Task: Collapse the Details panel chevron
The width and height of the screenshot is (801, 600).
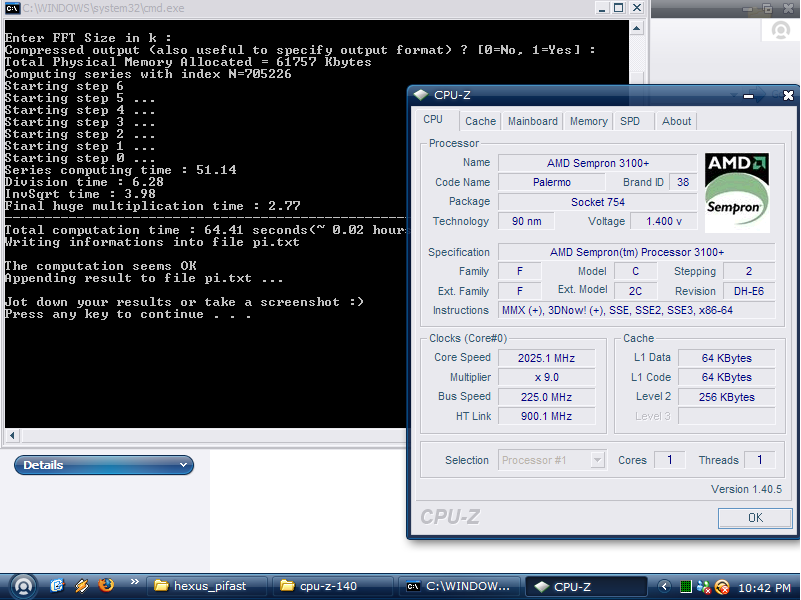Action: coord(183,465)
